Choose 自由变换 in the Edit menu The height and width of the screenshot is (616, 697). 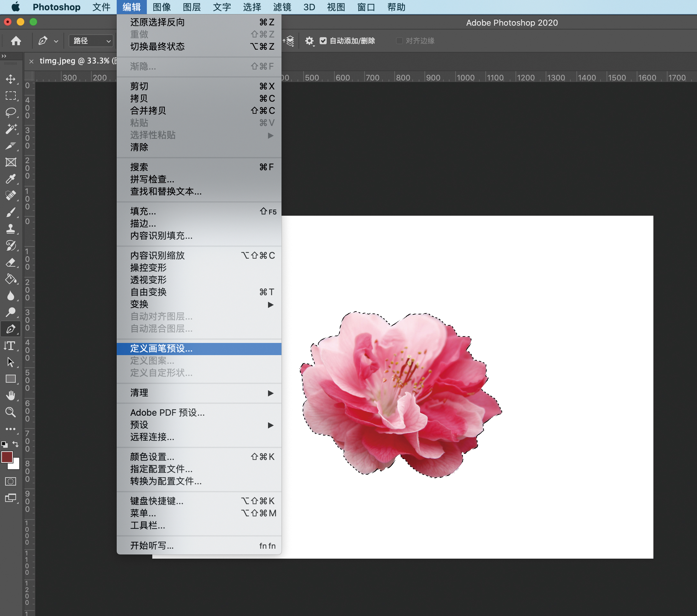pyautogui.click(x=199, y=292)
